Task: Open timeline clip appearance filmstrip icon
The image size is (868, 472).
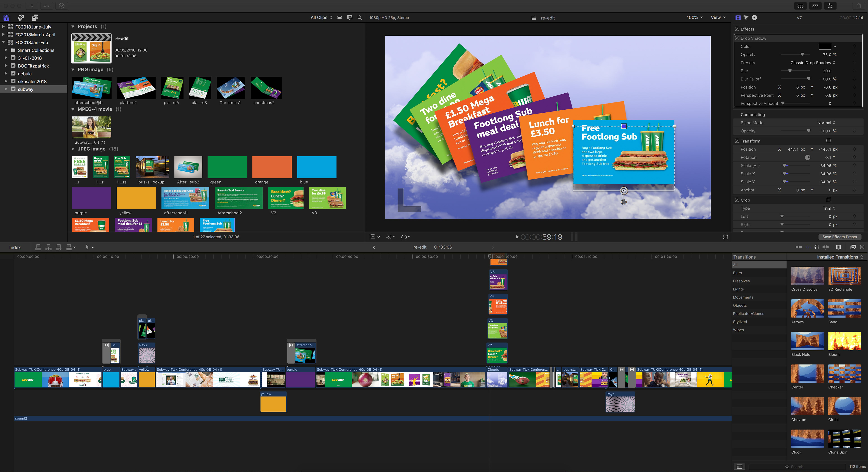Action: tap(839, 247)
